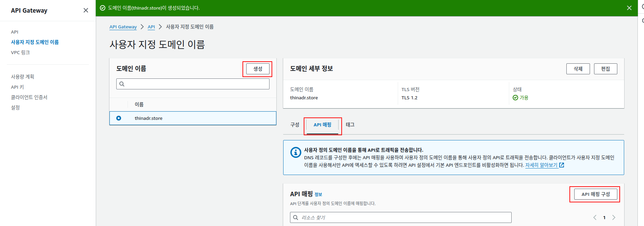Dismiss the green success notification banner
The width and height of the screenshot is (644, 226).
pyautogui.click(x=629, y=8)
